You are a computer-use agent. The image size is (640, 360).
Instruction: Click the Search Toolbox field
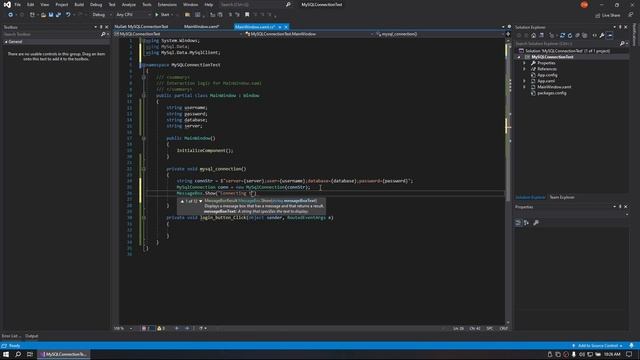click(x=52, y=34)
